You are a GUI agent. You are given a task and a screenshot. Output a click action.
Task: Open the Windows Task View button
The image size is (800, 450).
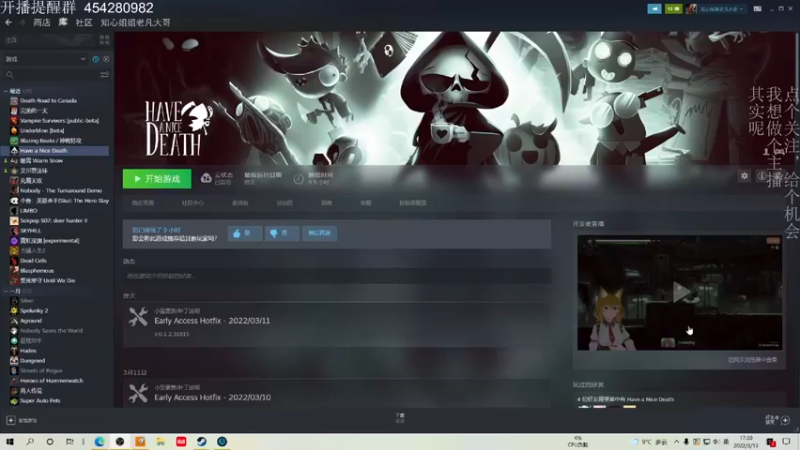coord(70,442)
